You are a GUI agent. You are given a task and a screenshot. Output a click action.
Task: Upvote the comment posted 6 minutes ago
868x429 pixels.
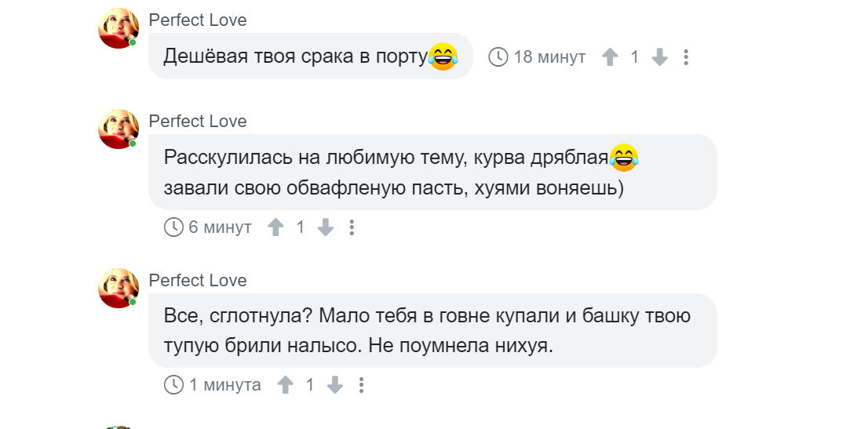coord(275,227)
